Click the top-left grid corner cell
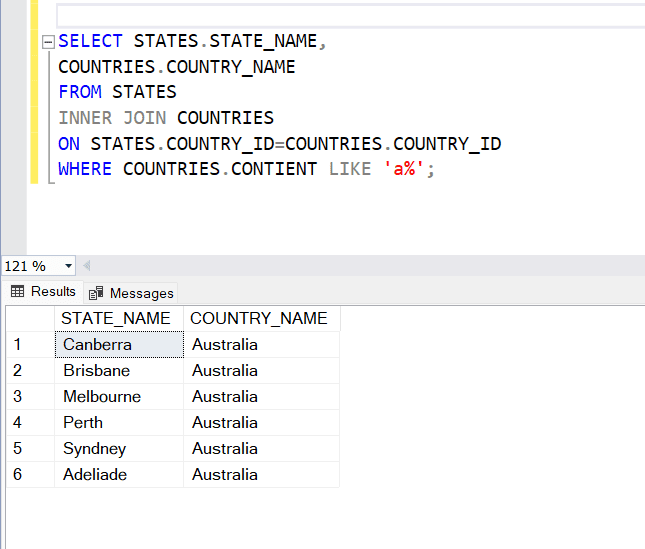 pos(30,318)
